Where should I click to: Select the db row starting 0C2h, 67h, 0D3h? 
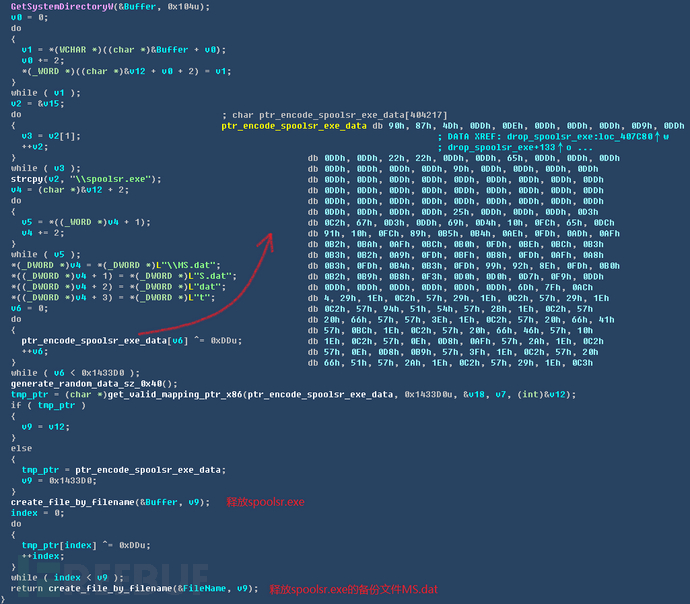pos(461,223)
